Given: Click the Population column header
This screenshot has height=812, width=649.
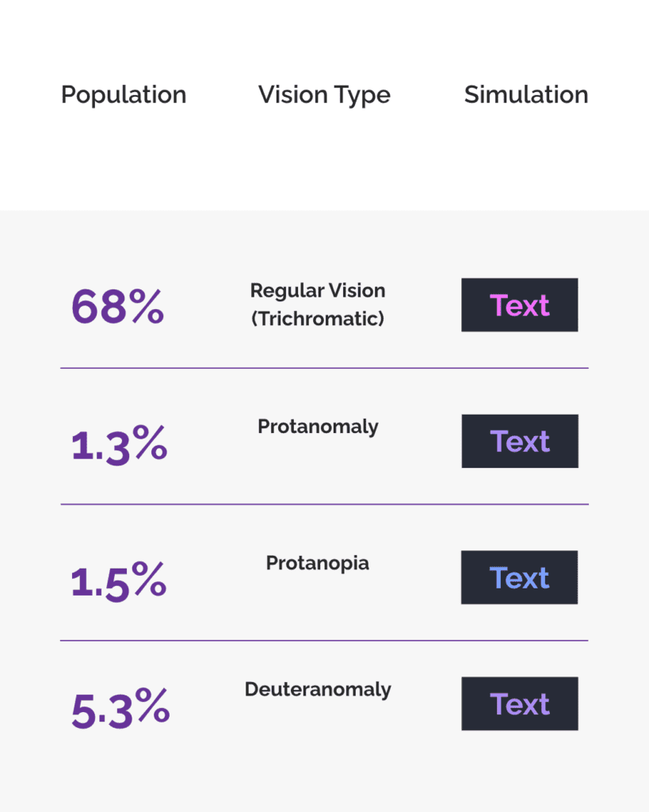Looking at the screenshot, I should 124,95.
